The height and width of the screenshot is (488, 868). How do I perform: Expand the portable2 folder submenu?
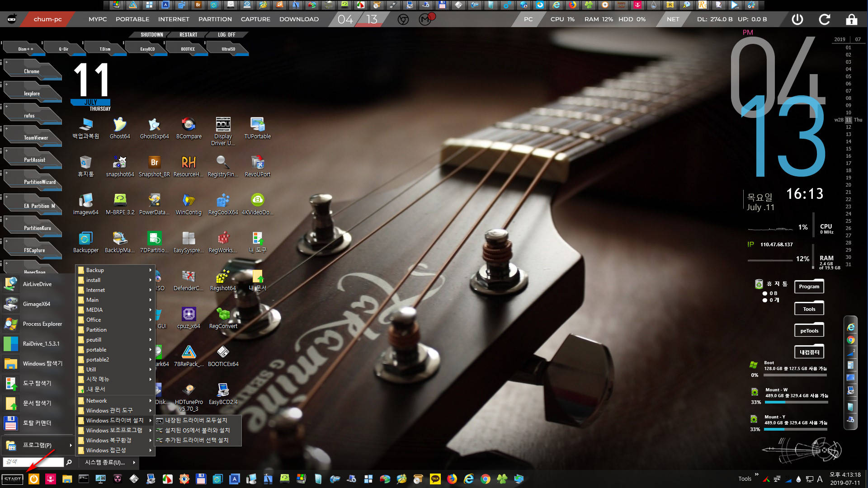pos(115,360)
